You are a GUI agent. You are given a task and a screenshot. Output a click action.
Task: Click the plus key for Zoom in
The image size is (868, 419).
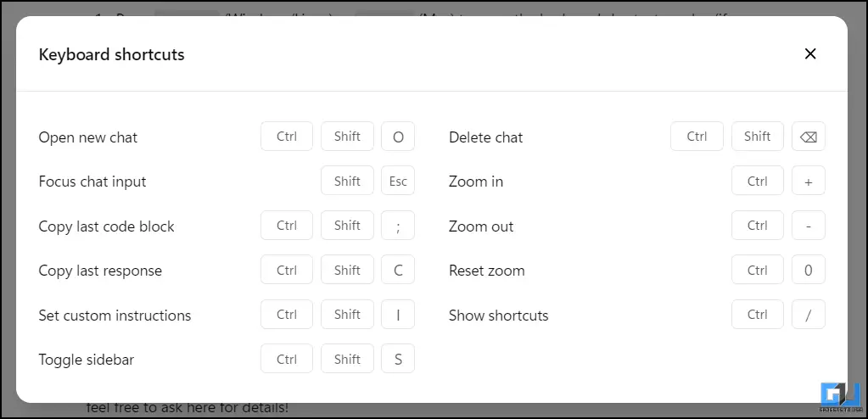809,181
